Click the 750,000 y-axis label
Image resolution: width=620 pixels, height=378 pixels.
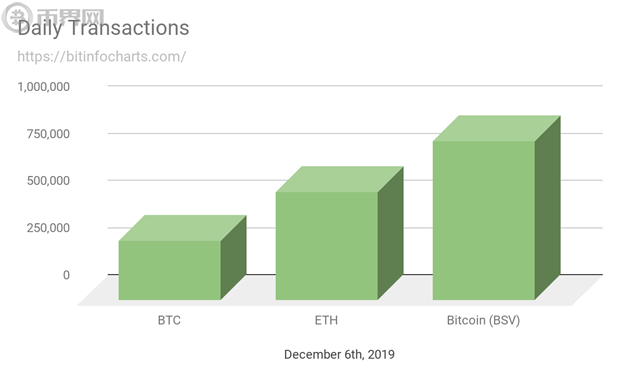click(x=48, y=134)
